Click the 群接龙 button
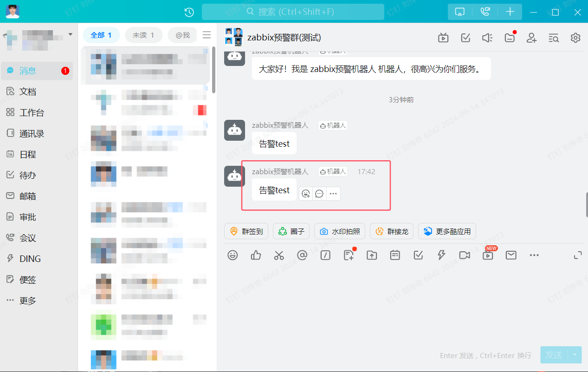Image resolution: width=588 pixels, height=372 pixels. pos(392,231)
